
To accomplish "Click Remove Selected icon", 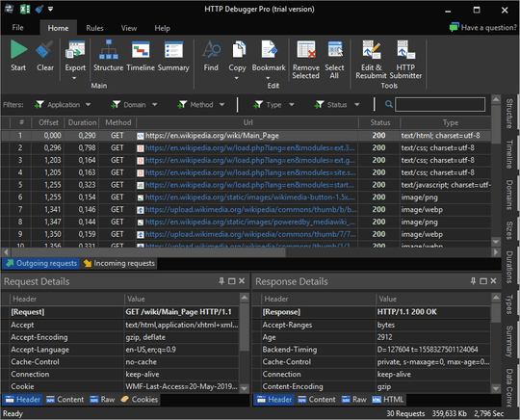I will coord(306,50).
